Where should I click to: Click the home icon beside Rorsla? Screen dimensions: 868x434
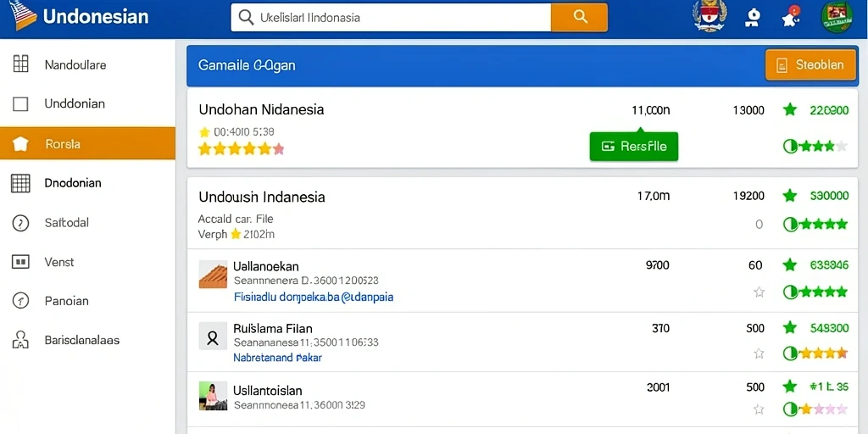pyautogui.click(x=20, y=143)
